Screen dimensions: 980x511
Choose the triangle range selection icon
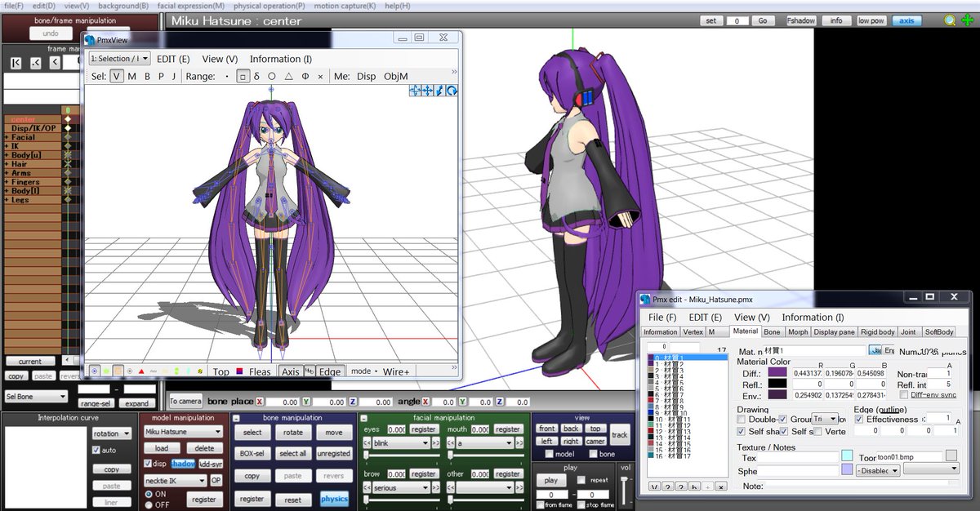click(288, 76)
